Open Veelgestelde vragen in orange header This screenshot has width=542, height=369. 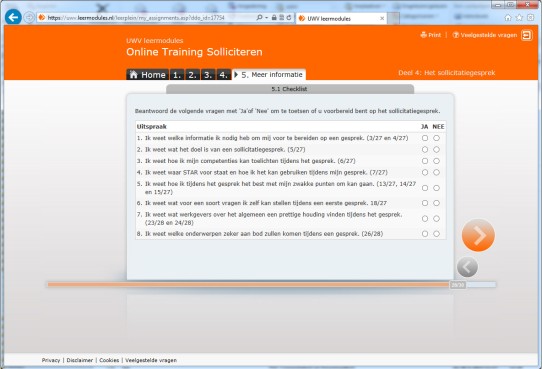[485, 35]
